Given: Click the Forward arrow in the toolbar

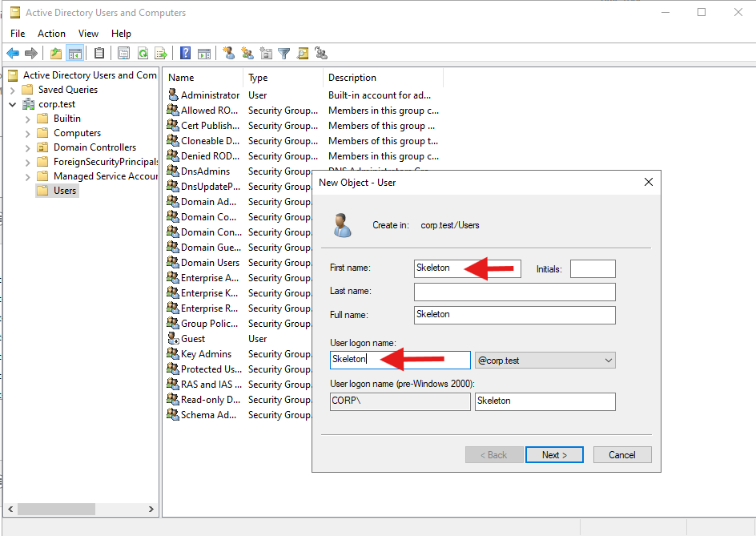Looking at the screenshot, I should click(x=31, y=53).
